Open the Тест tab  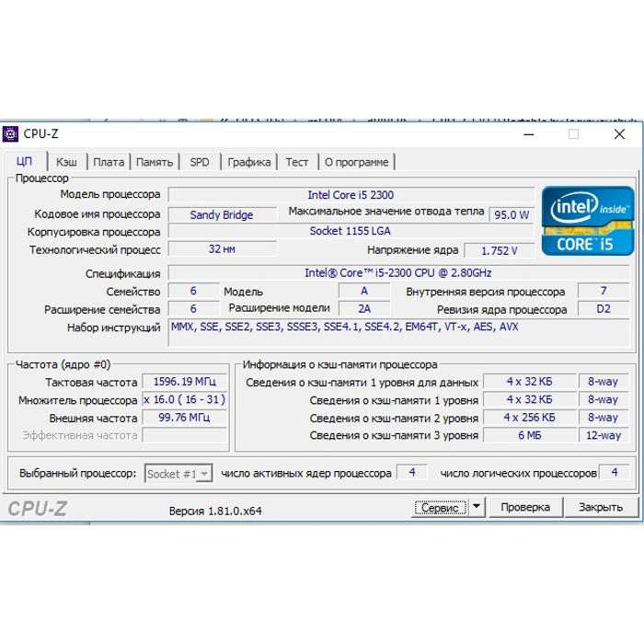297,162
